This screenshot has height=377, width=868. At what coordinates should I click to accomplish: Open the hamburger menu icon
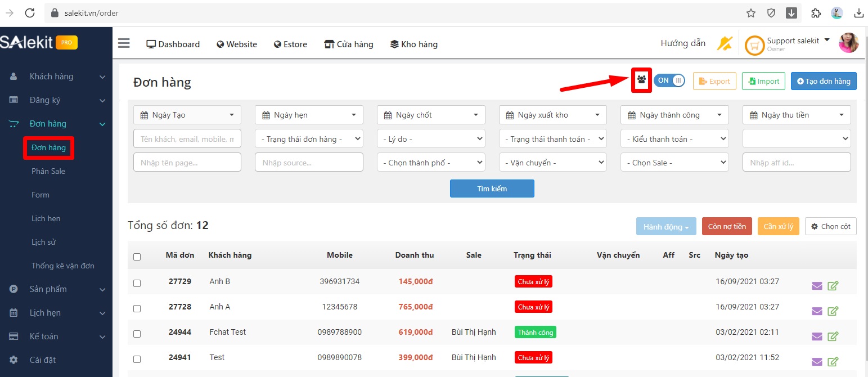(x=124, y=44)
